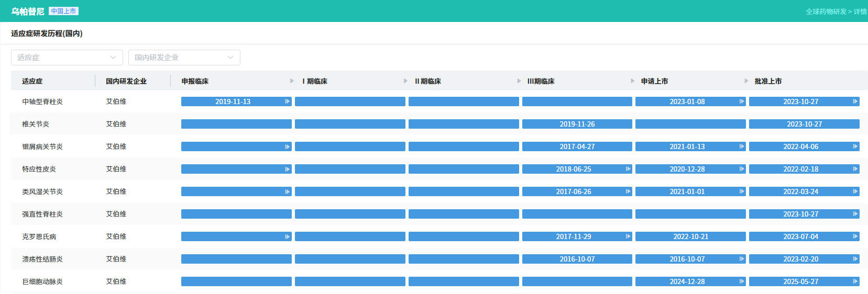Open the 国内研发企业 filter dropdown
Viewport: 868px width, 294px height.
pyautogui.click(x=184, y=58)
